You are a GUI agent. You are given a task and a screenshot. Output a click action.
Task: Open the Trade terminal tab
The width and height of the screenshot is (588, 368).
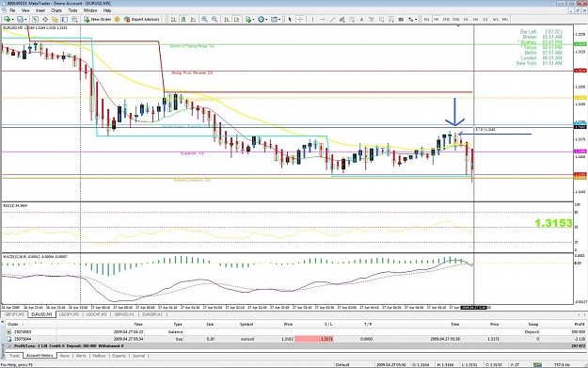pyautogui.click(x=14, y=356)
